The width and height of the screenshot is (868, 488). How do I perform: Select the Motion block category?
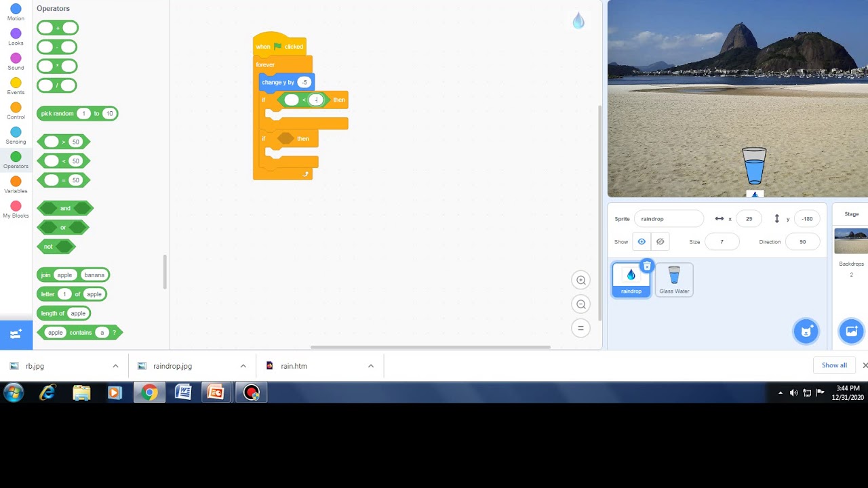16,12
